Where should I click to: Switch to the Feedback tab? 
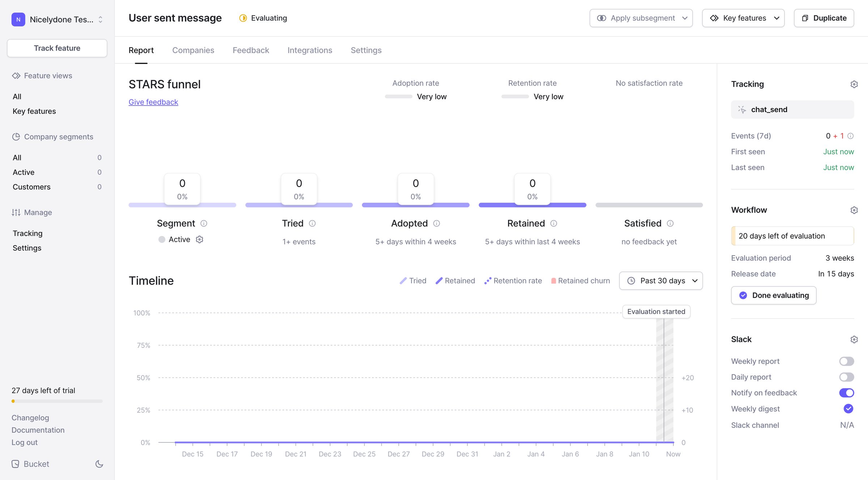[251, 50]
